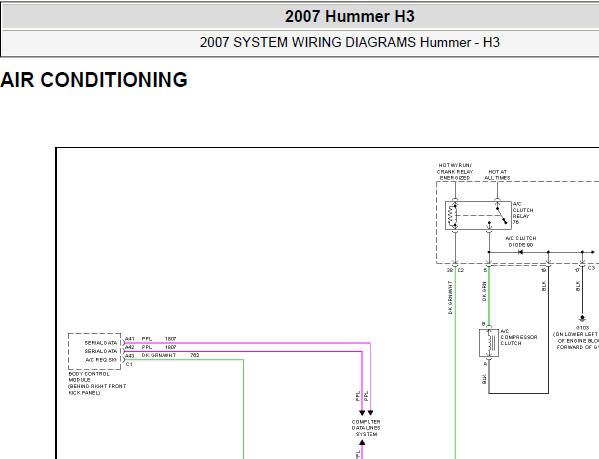Click vertical 'DK GRN/WHT' label under pin 28
The image size is (599, 459).
[x=450, y=297]
